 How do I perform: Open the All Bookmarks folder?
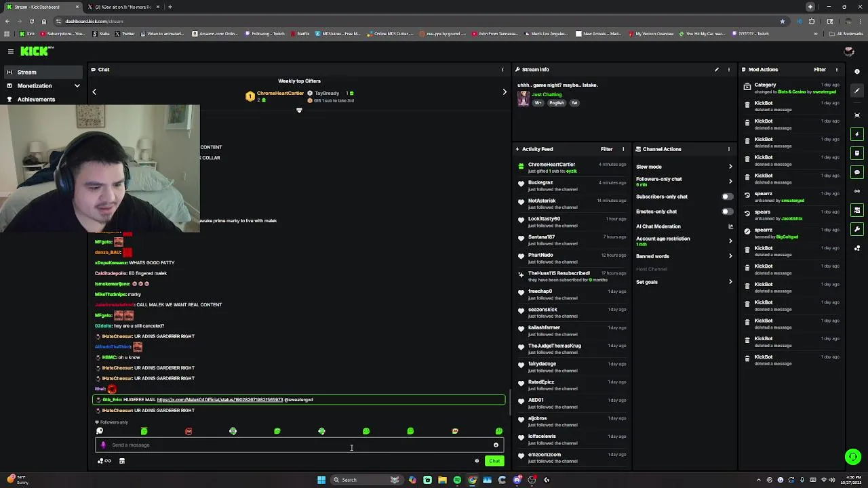coord(846,34)
